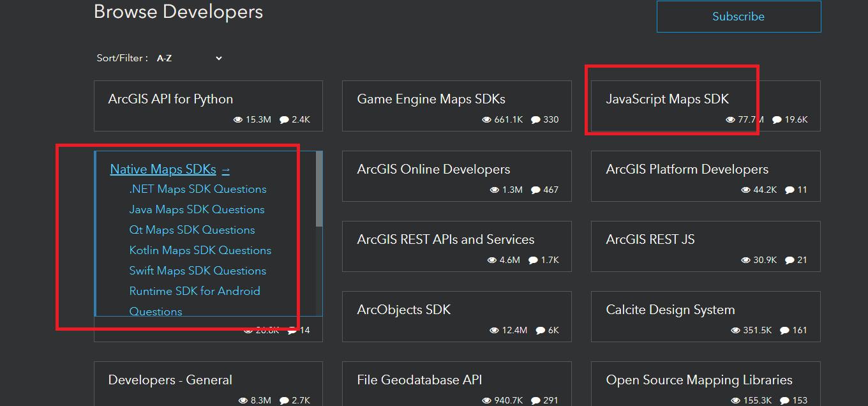Go to Qt Maps SDK Questions
868x406 pixels.
click(192, 230)
